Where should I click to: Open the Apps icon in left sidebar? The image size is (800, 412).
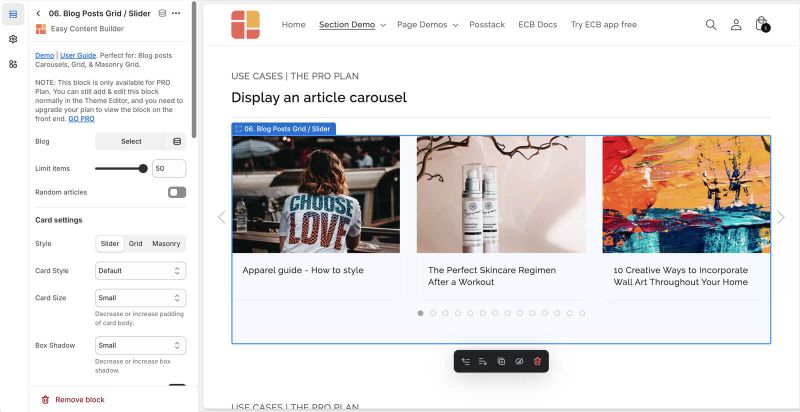tap(13, 64)
